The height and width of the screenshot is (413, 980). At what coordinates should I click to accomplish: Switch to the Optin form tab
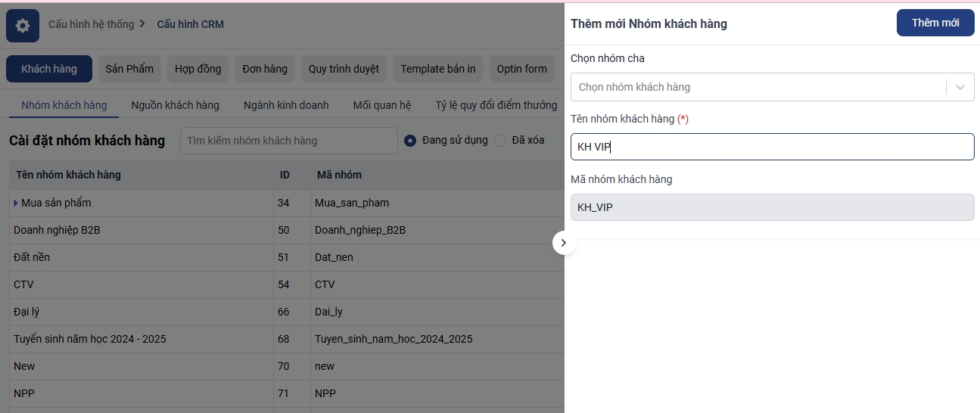click(x=521, y=69)
